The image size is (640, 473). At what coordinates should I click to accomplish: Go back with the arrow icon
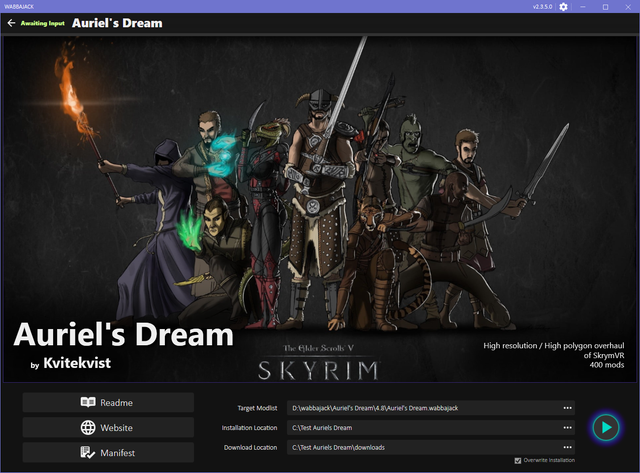pyautogui.click(x=11, y=23)
